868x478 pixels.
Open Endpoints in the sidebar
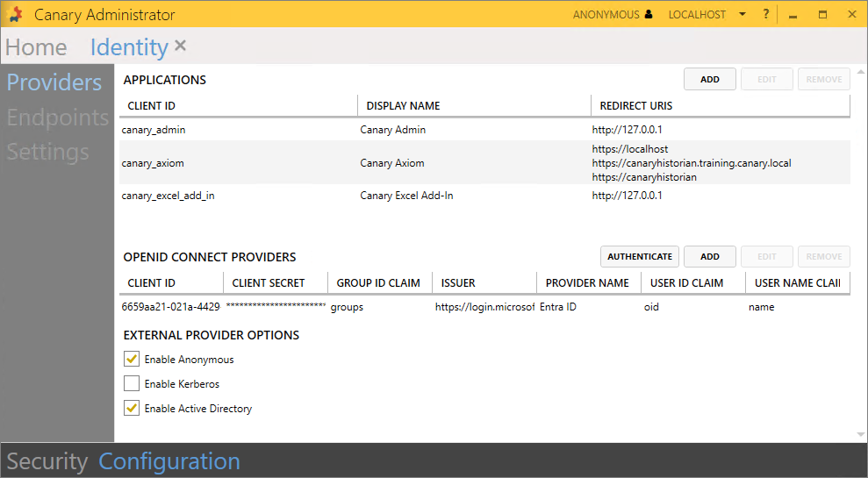(x=58, y=118)
